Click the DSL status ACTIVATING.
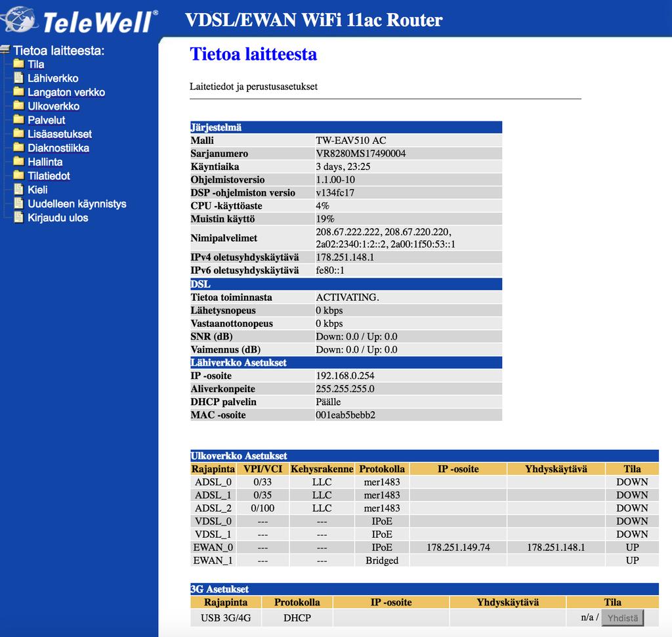This screenshot has width=672, height=637. click(x=347, y=297)
